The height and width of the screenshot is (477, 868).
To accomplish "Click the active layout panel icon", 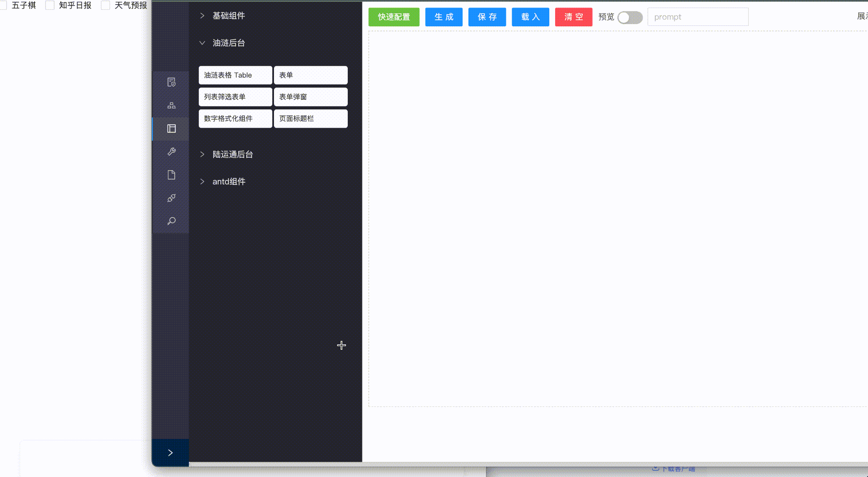I will tap(171, 129).
